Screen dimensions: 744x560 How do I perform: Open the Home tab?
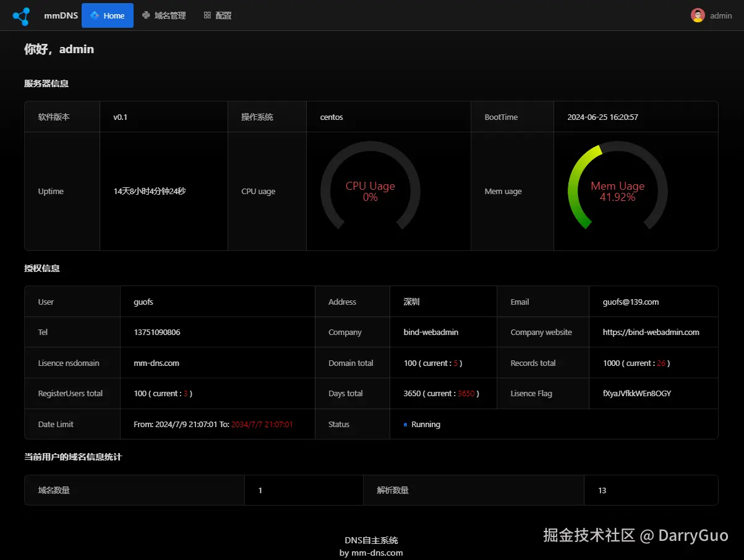(108, 15)
